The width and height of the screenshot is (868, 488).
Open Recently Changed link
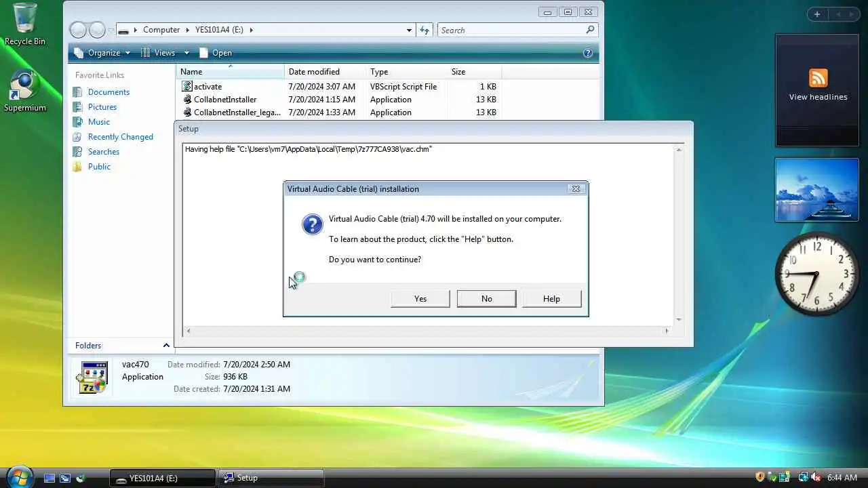point(121,137)
